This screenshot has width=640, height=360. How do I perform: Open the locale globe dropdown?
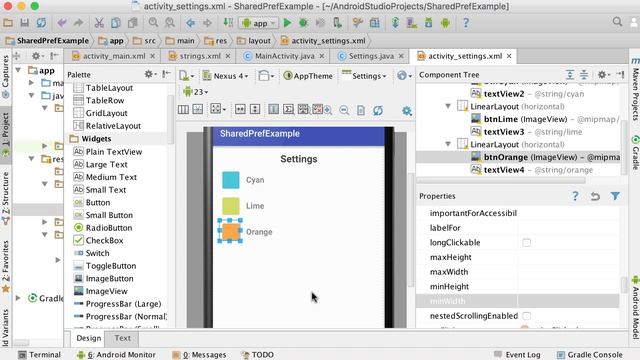[404, 76]
